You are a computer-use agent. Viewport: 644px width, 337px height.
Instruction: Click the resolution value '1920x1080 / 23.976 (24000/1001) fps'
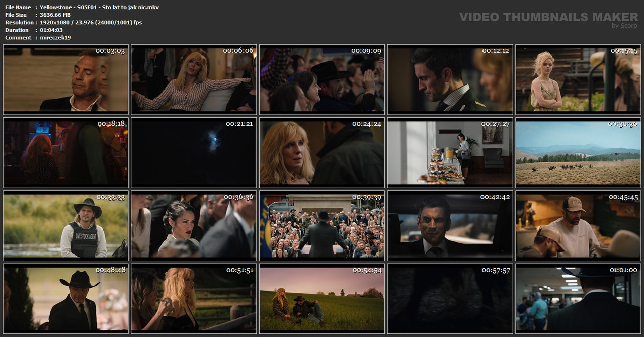pyautogui.click(x=91, y=22)
